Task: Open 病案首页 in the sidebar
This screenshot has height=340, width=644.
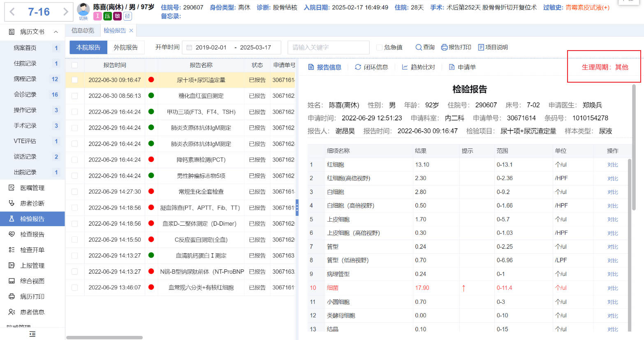Action: click(32, 48)
